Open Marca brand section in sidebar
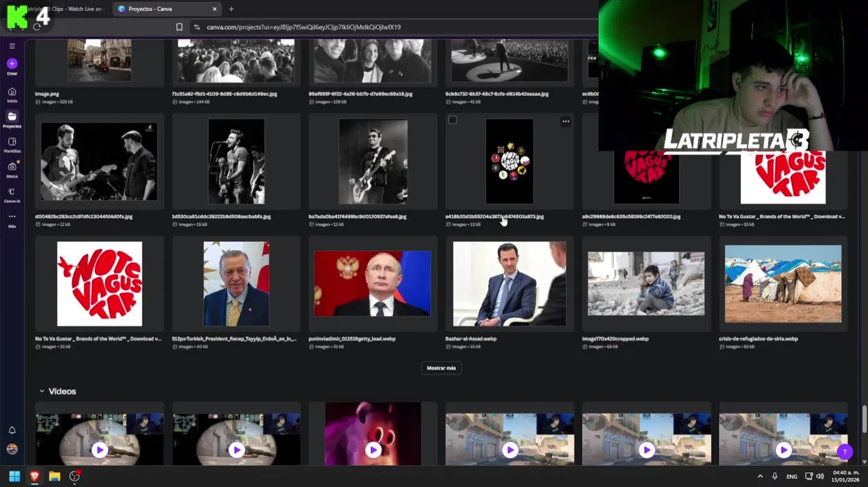The width and height of the screenshot is (868, 487). pyautogui.click(x=12, y=169)
